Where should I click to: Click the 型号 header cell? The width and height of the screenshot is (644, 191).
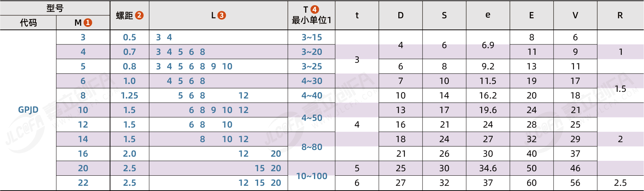pyautogui.click(x=55, y=8)
